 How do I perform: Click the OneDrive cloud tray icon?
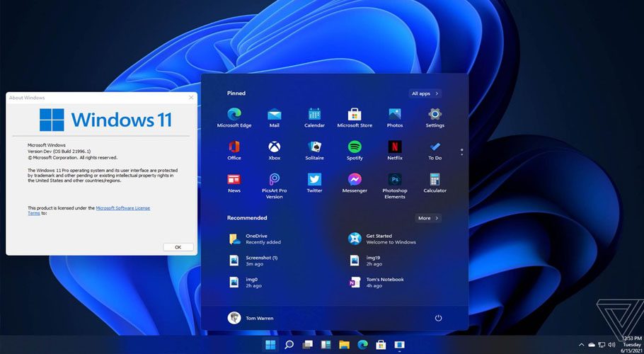592,345
